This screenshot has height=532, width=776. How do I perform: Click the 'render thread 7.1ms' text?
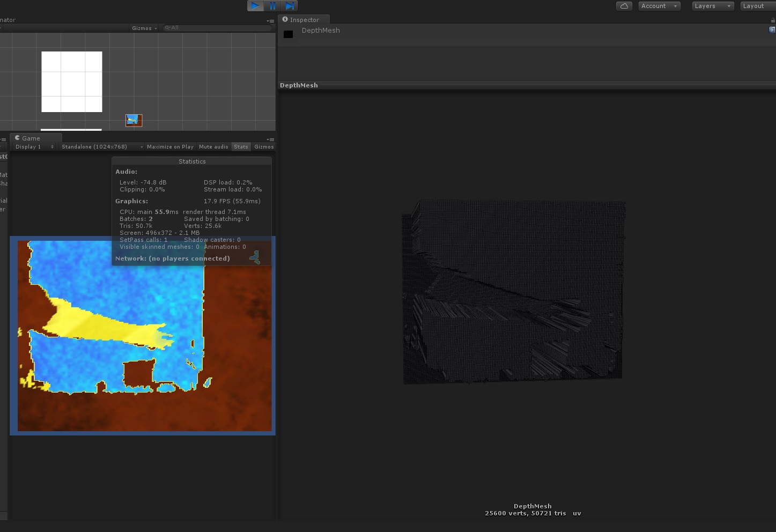click(215, 212)
